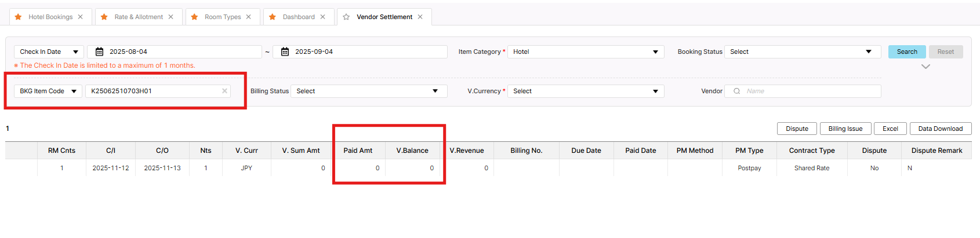
Task: Switch to the Room Types tab
Action: [223, 17]
